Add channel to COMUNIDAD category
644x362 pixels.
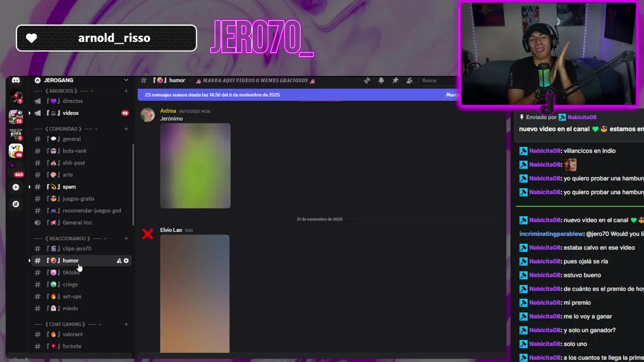[x=126, y=129]
